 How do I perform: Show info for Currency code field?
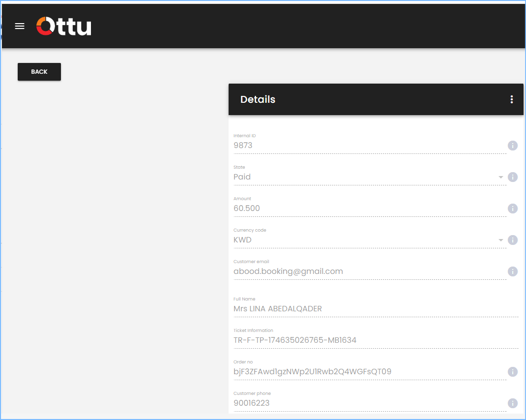click(x=512, y=240)
